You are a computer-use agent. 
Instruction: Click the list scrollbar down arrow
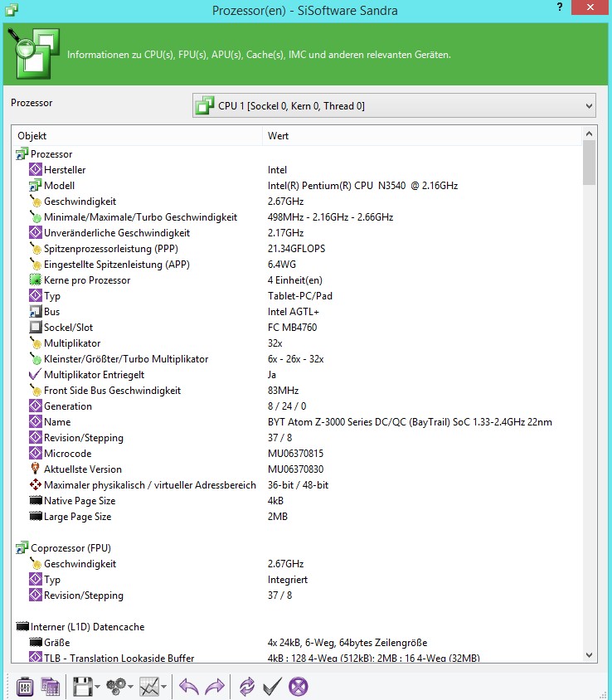pos(590,655)
